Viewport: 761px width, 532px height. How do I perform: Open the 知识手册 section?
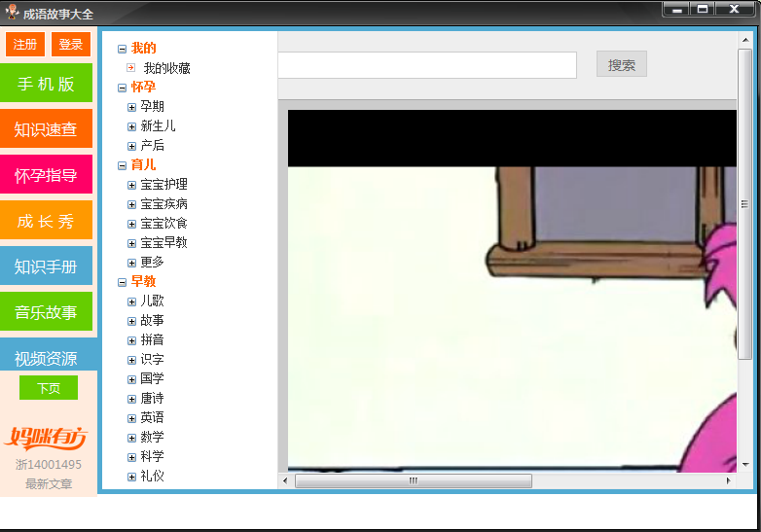click(x=46, y=266)
